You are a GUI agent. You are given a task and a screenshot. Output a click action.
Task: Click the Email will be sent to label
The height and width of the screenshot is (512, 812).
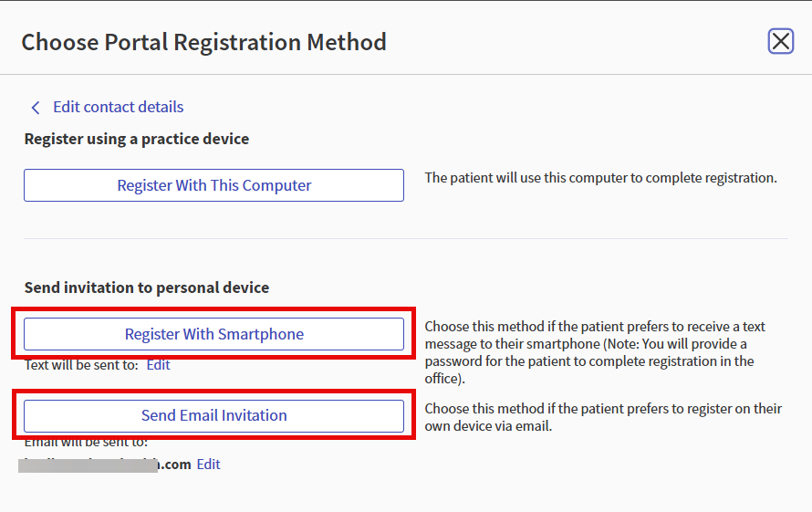(x=86, y=442)
